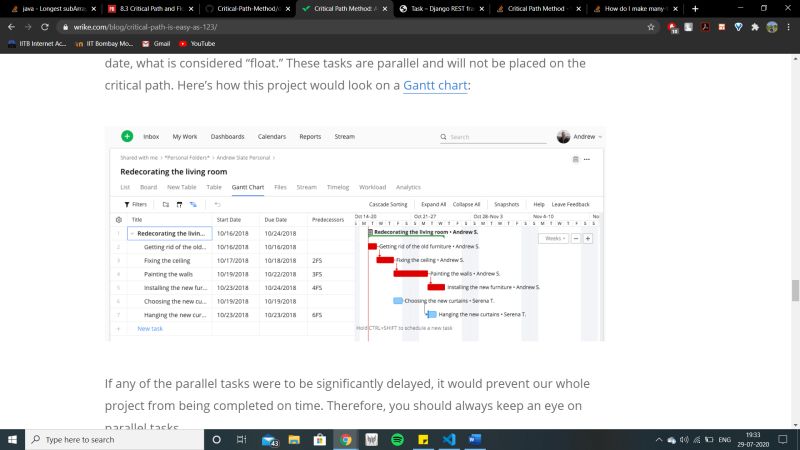Open the red extension icon with badge
This screenshot has height=450, width=800.
[672, 28]
